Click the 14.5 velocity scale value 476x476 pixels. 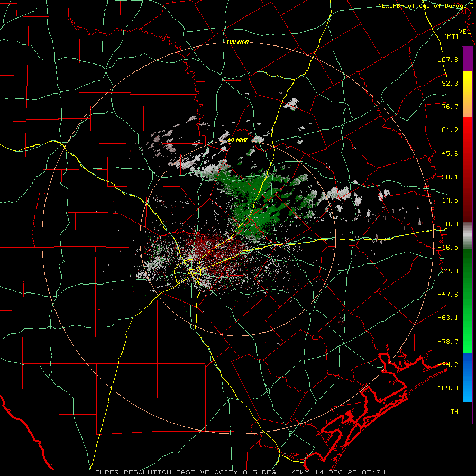click(450, 200)
